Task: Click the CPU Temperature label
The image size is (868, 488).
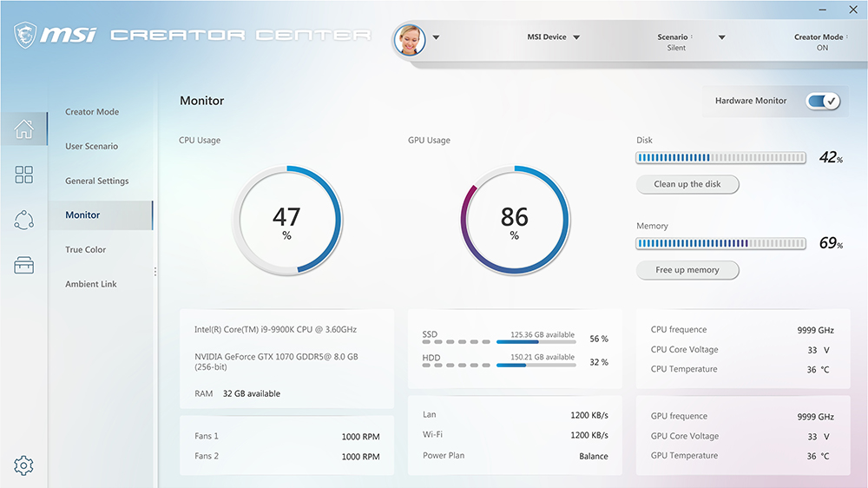Action: pos(684,369)
